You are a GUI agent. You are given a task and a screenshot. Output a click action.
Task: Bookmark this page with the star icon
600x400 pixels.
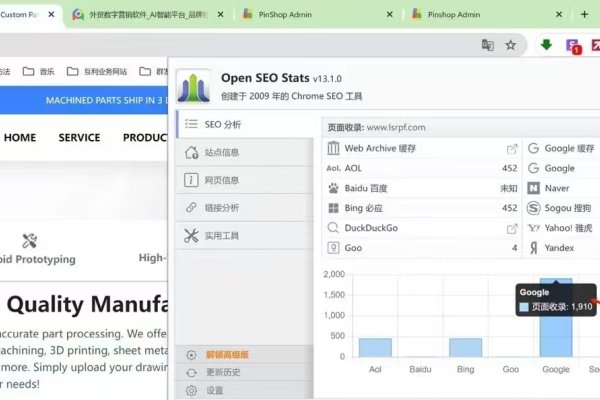[x=510, y=45]
